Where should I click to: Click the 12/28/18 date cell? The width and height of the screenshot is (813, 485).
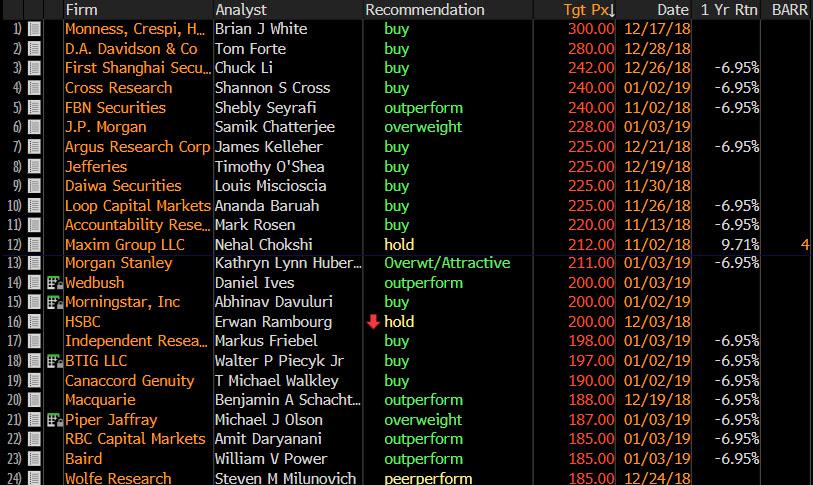click(657, 49)
